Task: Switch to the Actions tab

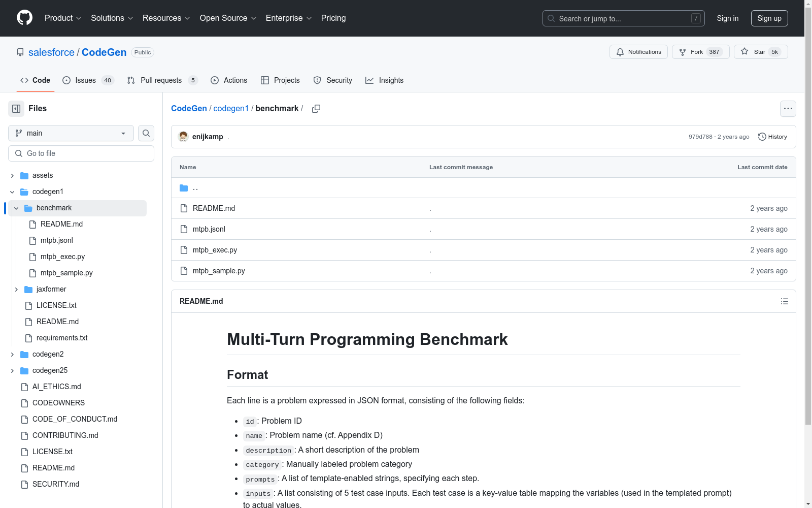Action: tap(229, 80)
